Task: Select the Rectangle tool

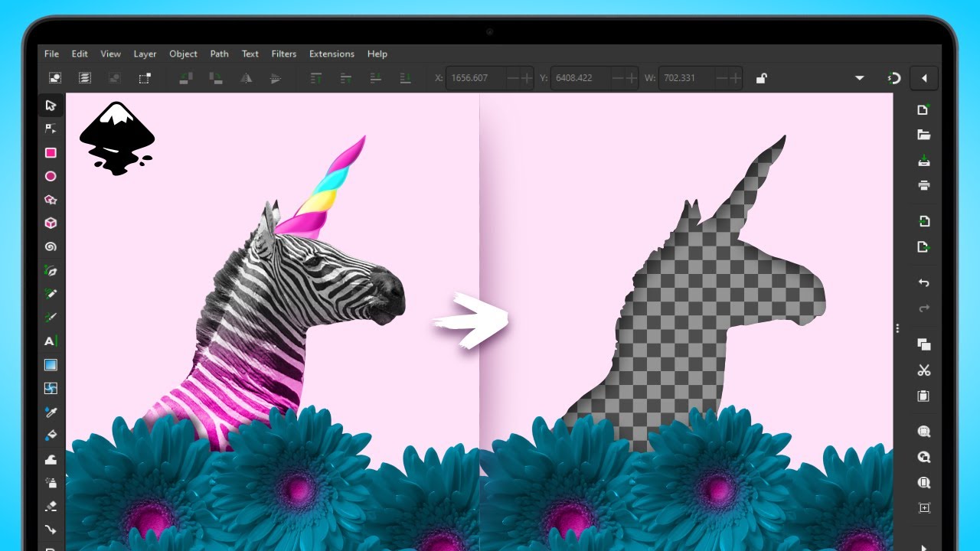Action: pyautogui.click(x=51, y=152)
